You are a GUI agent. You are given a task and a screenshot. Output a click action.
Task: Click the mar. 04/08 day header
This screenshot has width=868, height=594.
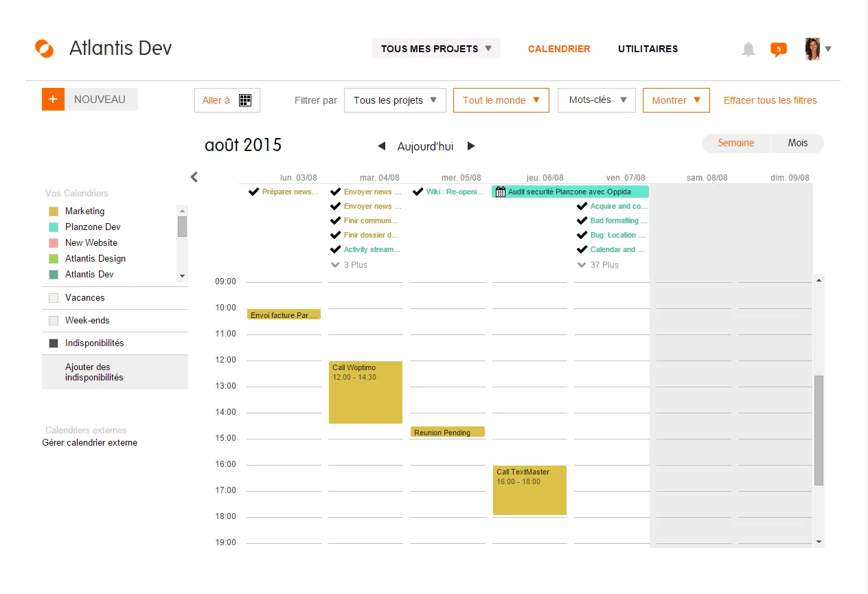click(379, 178)
